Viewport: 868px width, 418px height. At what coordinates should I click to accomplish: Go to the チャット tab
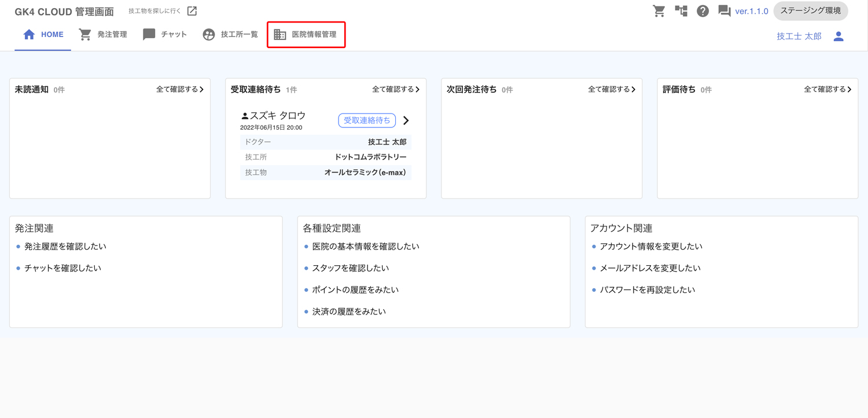pyautogui.click(x=165, y=35)
